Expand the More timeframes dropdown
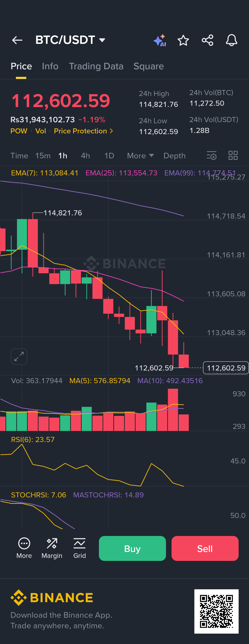 pyautogui.click(x=140, y=156)
